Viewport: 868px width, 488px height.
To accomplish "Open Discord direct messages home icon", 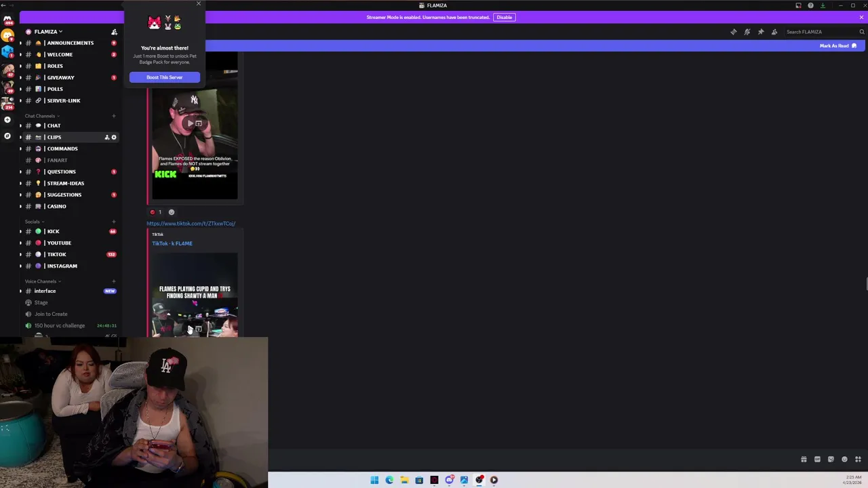I will pyautogui.click(x=7, y=20).
